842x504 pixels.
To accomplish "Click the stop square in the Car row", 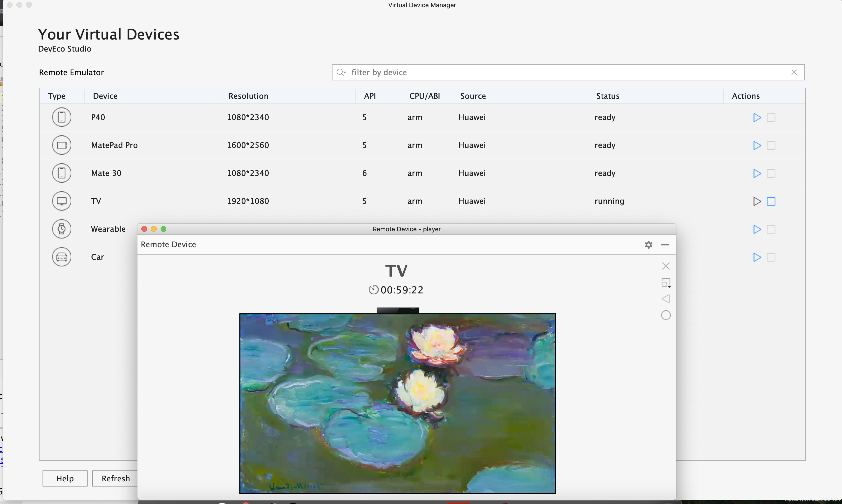I will [x=771, y=257].
